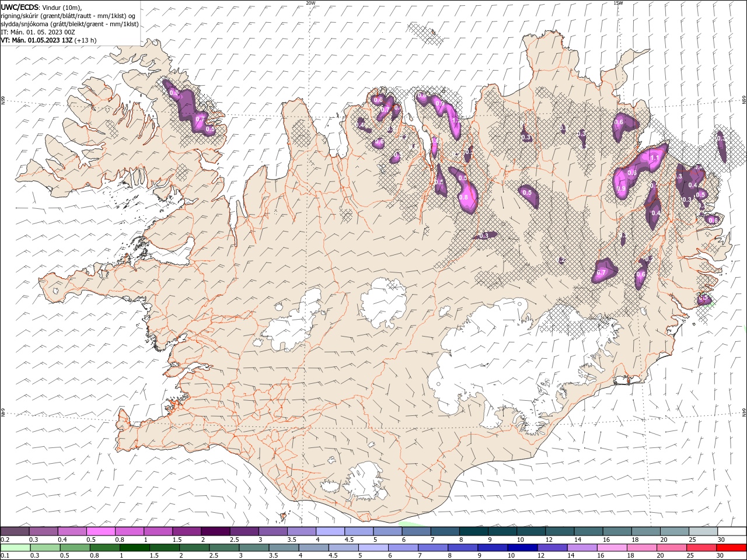The height and width of the screenshot is (560, 747).
Task: Select the bottom legend swatch between 25 and 30
Action: pos(701,548)
